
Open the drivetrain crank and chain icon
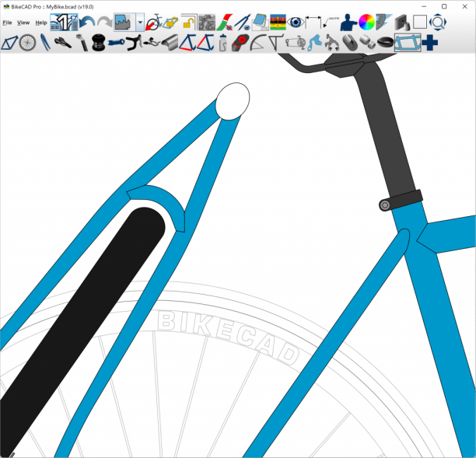point(296,43)
